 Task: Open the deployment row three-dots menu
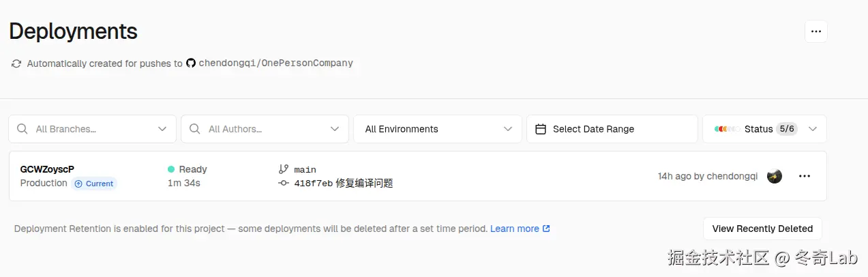(805, 176)
